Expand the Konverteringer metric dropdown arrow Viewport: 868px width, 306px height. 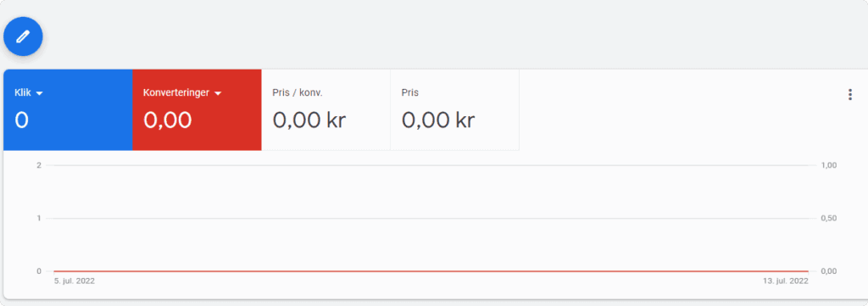point(218,93)
